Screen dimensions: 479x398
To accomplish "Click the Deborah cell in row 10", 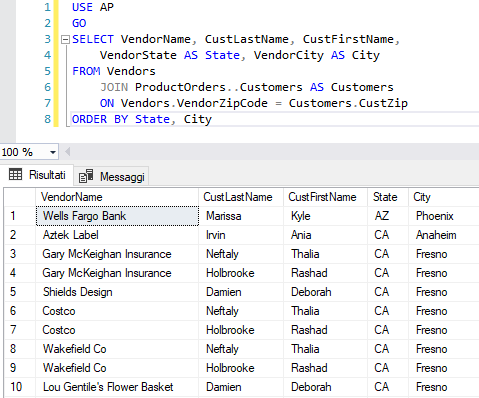I will click(326, 387).
